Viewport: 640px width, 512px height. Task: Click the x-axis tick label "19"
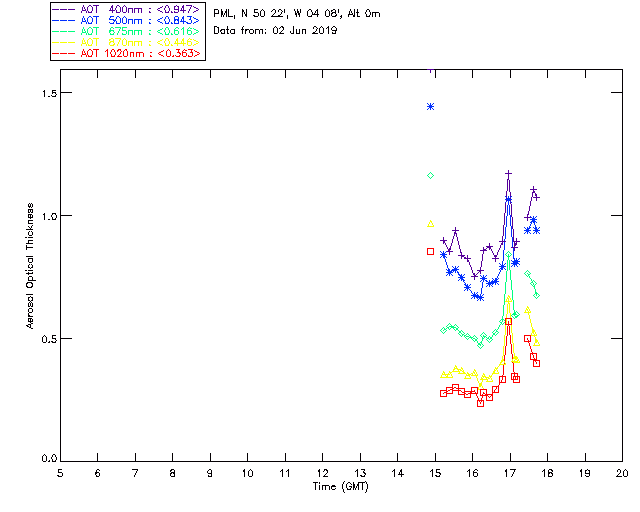(585, 474)
